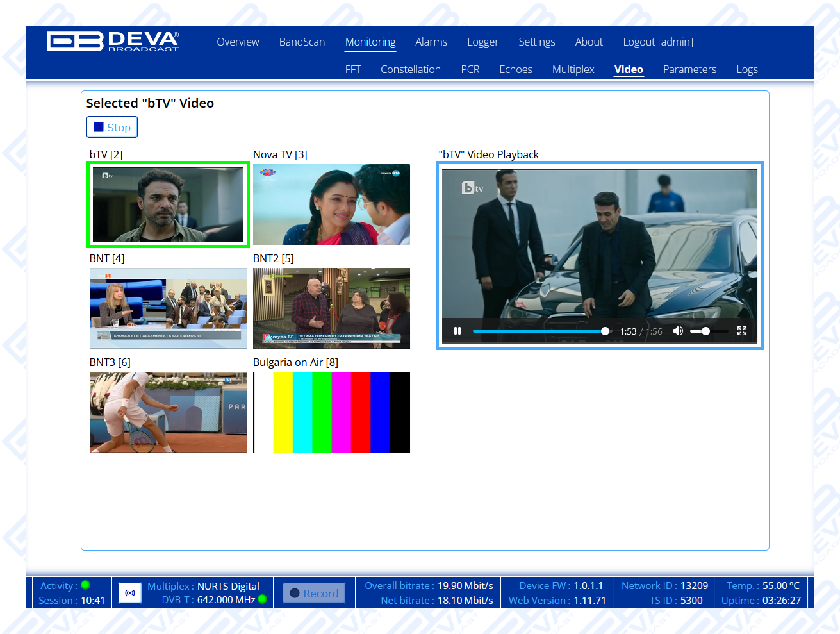
Task: Select the BNT channel thumbnail
Action: coord(168,308)
